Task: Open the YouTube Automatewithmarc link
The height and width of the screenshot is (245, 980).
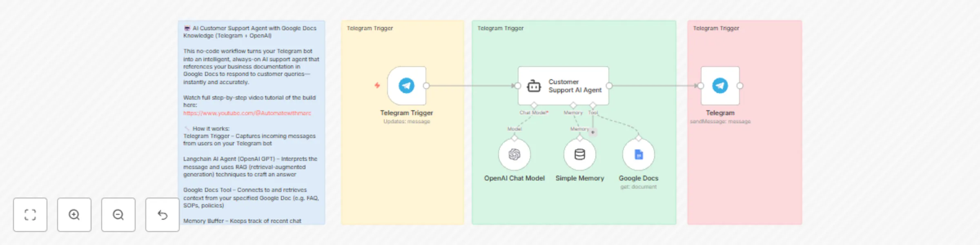Action: tap(247, 113)
